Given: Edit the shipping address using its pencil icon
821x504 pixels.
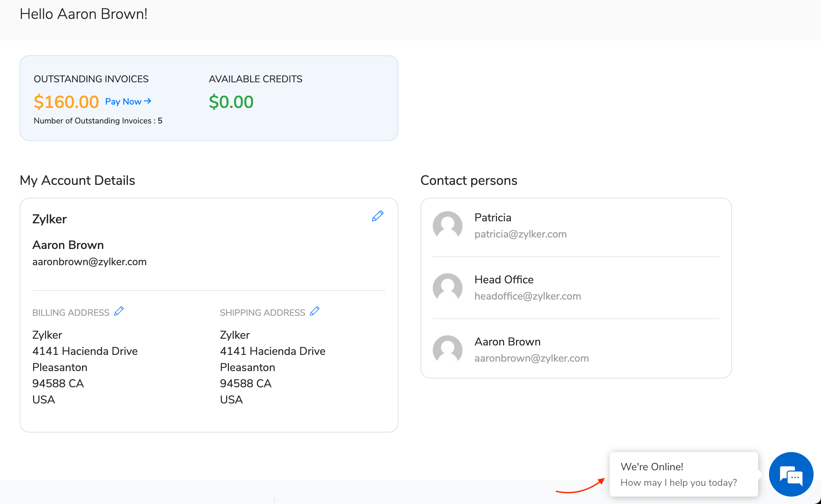Looking at the screenshot, I should 315,311.
